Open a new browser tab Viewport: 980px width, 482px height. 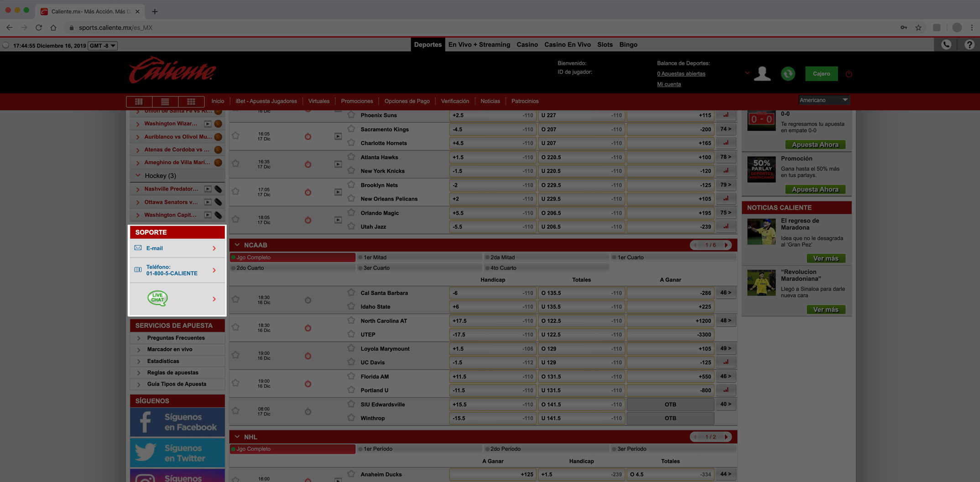(155, 11)
